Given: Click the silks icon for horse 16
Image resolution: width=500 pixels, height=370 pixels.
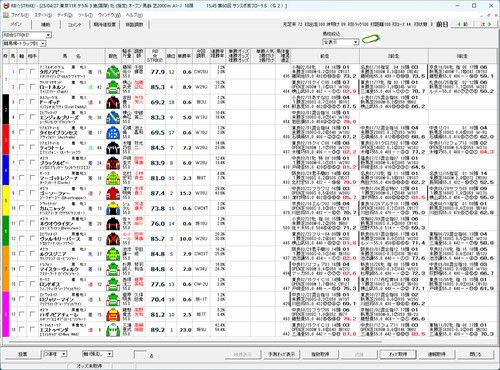Looking at the screenshot, I should 113,299.
